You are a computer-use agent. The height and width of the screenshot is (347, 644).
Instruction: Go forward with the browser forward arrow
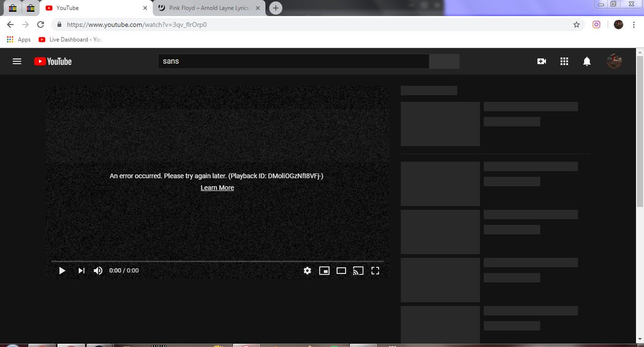(x=25, y=25)
